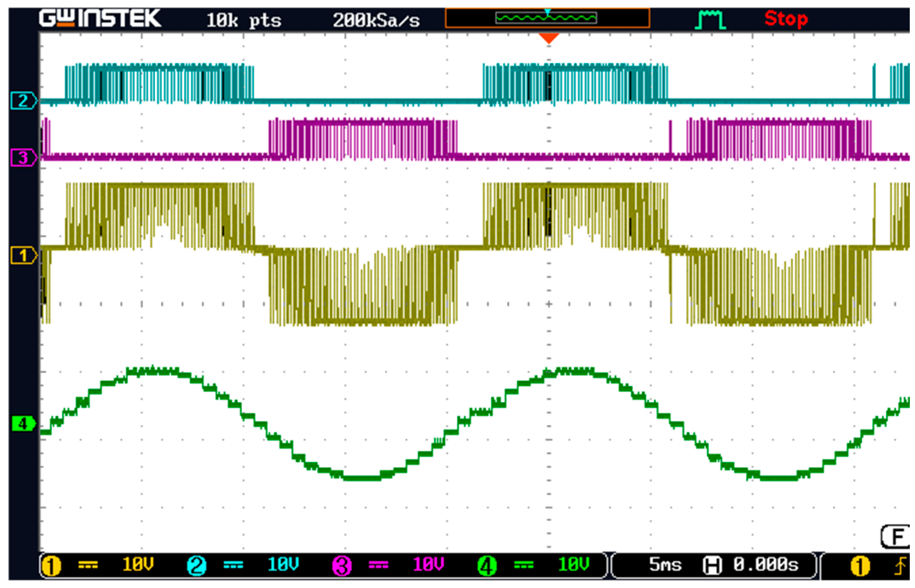The width and height of the screenshot is (915, 588).
Task: Click the channel 1 ground marker
Action: point(23,256)
